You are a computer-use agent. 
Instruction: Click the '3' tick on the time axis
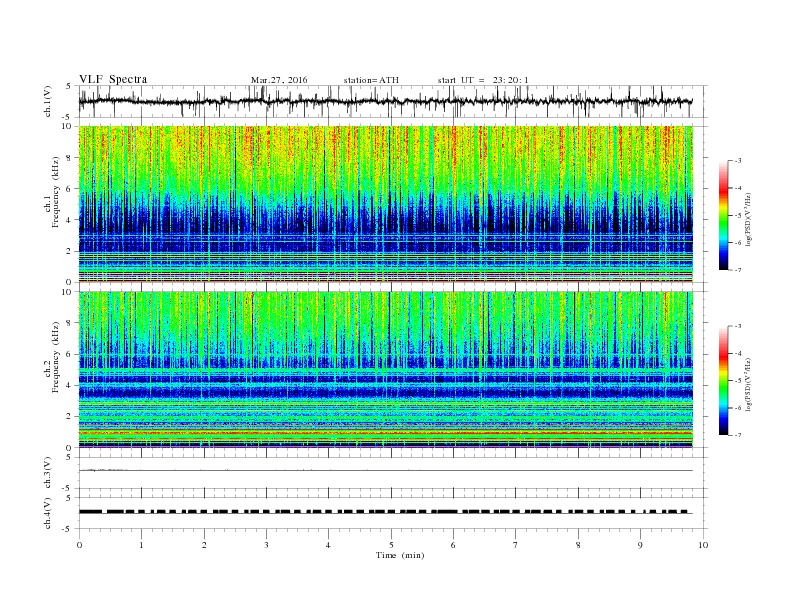point(266,545)
